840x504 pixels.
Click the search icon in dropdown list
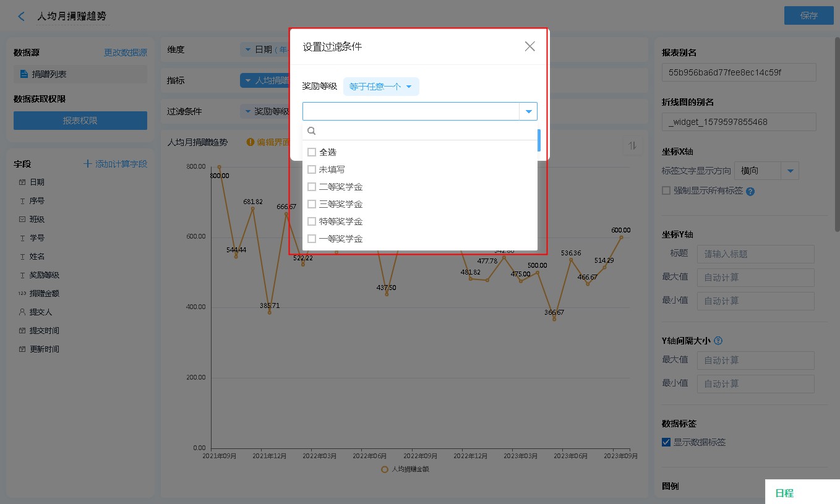(312, 131)
